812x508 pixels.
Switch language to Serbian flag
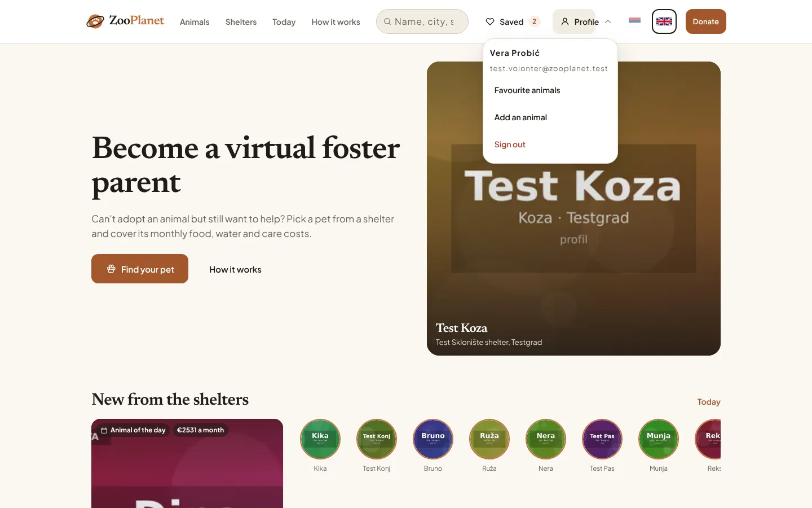pyautogui.click(x=634, y=21)
